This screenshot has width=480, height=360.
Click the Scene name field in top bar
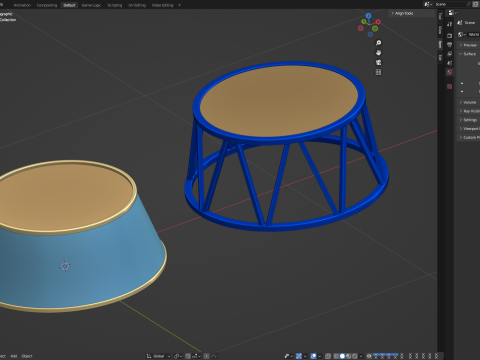[x=450, y=4]
